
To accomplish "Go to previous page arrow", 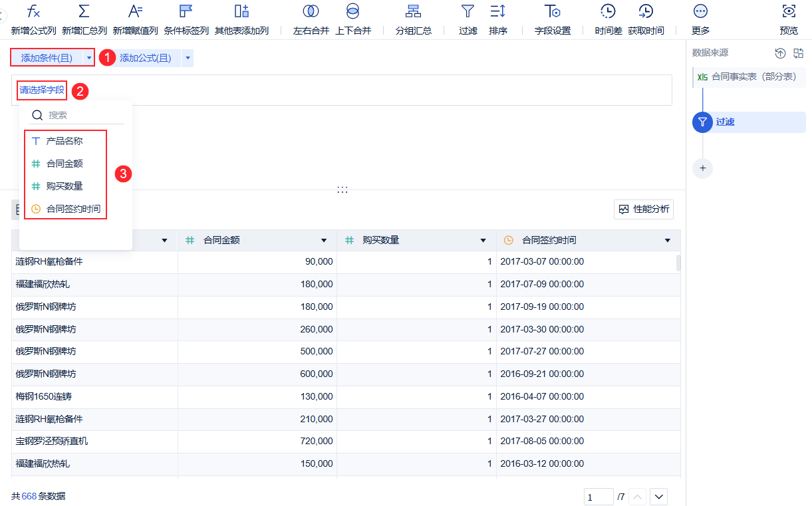I will (637, 497).
